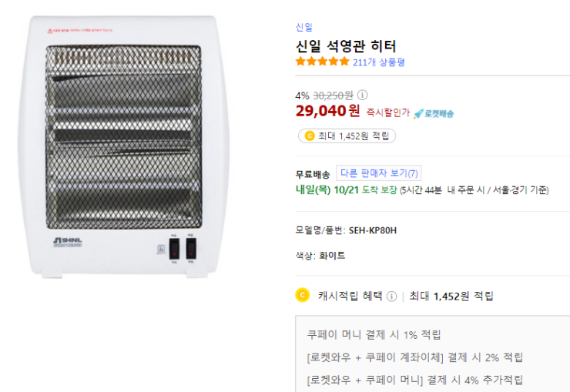Open the 신일 brand link
The image size is (570, 392).
click(x=303, y=27)
